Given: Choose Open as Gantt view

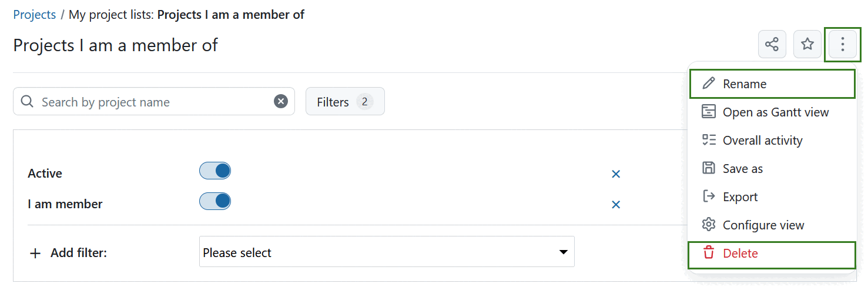Looking at the screenshot, I should [x=775, y=112].
